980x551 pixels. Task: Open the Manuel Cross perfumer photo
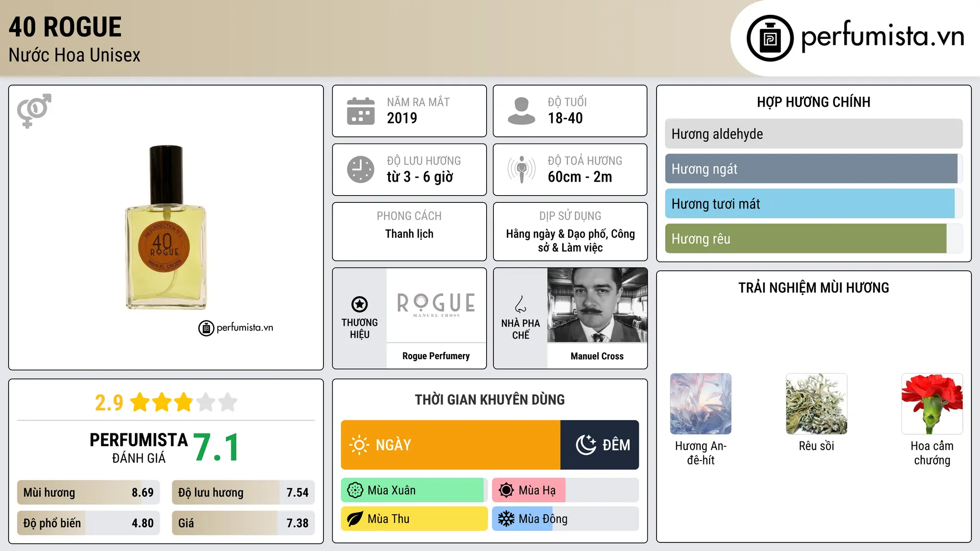(597, 305)
